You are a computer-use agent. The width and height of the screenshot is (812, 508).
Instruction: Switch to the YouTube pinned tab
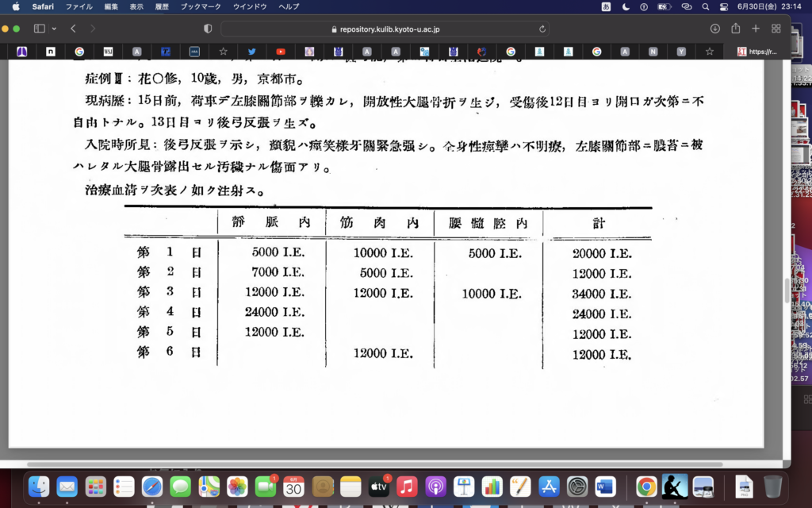[281, 52]
